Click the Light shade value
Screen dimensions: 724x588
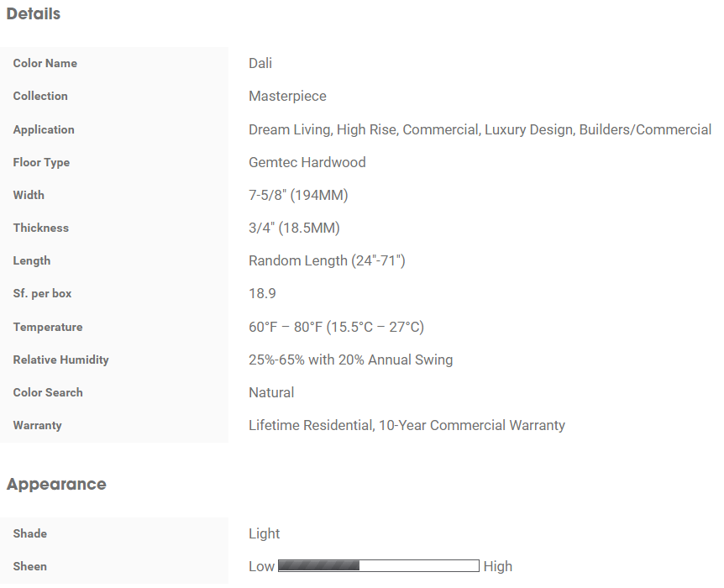264,534
